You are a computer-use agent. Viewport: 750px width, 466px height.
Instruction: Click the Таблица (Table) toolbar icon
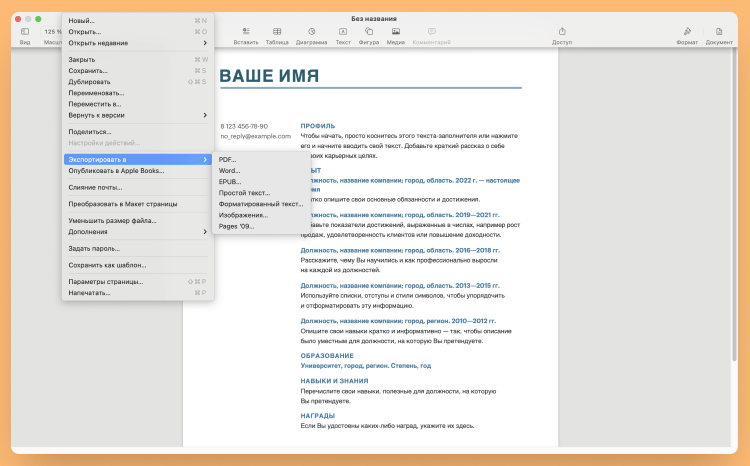coord(277,32)
